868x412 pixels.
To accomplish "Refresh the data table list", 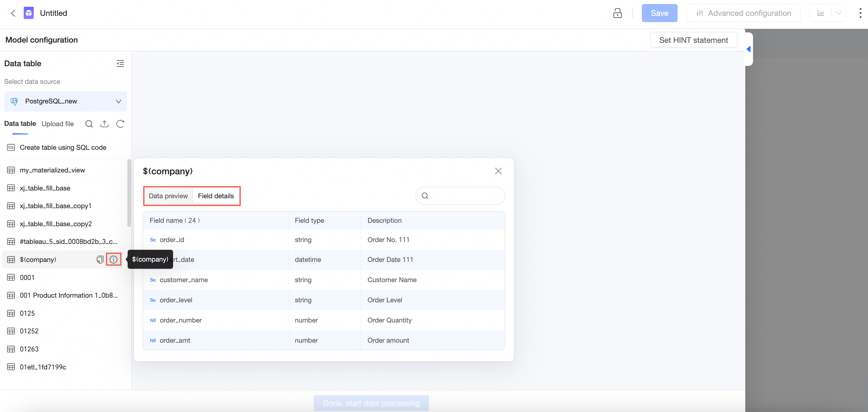I will coord(120,124).
